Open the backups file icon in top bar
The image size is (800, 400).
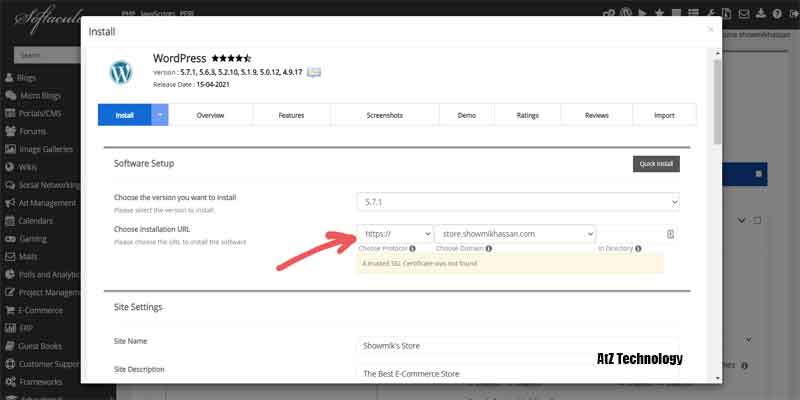(x=727, y=14)
